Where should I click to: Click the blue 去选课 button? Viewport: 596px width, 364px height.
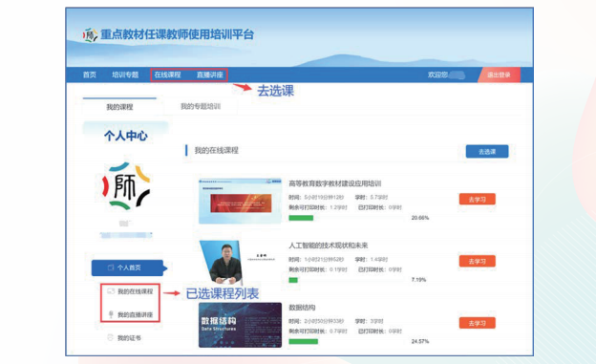(x=487, y=151)
